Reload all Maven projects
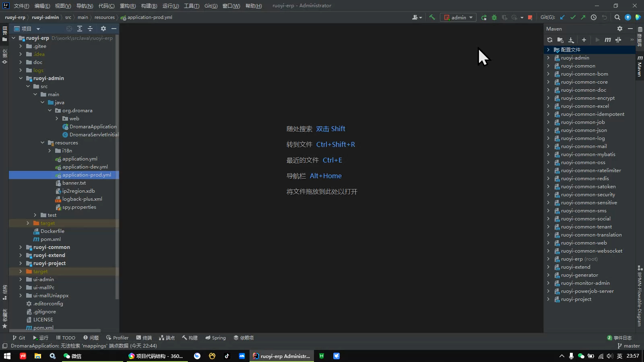644x362 pixels. pos(550,40)
